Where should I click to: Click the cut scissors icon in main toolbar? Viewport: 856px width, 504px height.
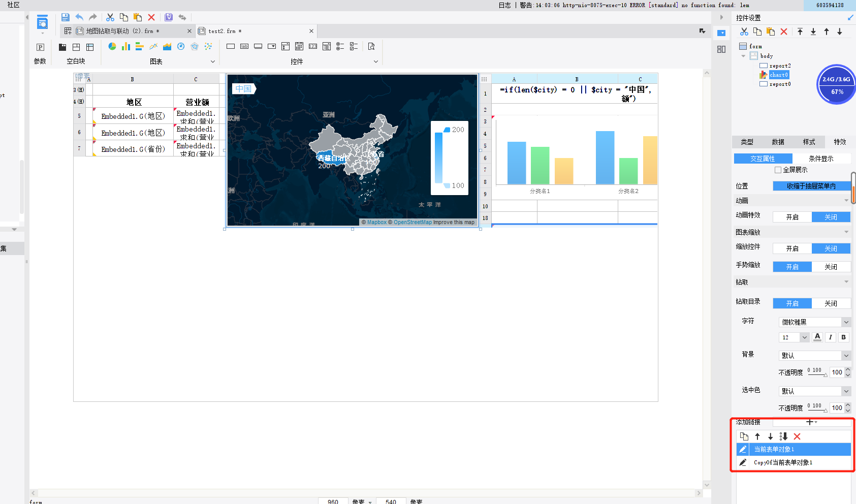point(110,17)
